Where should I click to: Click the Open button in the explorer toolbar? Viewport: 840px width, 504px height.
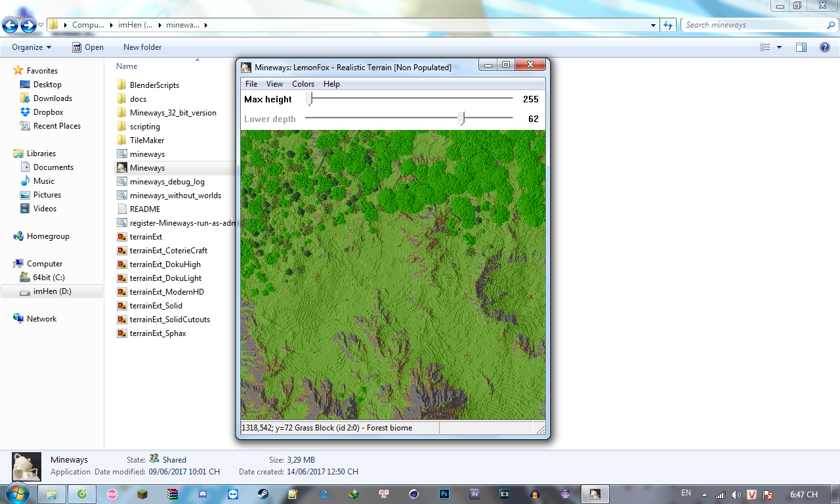pos(88,47)
